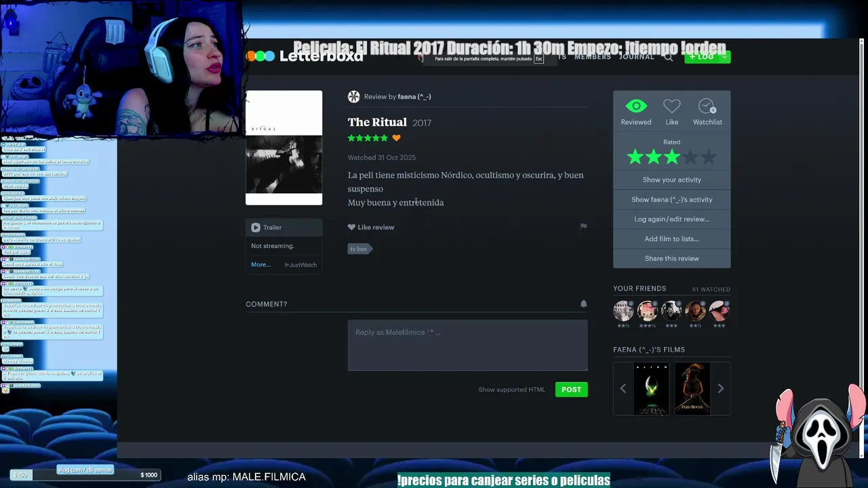Open the search magnifier in header
The height and width of the screenshot is (488, 868).
point(669,58)
